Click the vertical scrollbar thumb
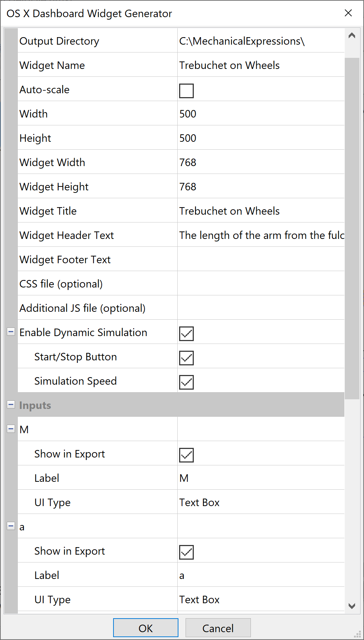Viewport: 364px width, 640px height. pyautogui.click(x=352, y=229)
